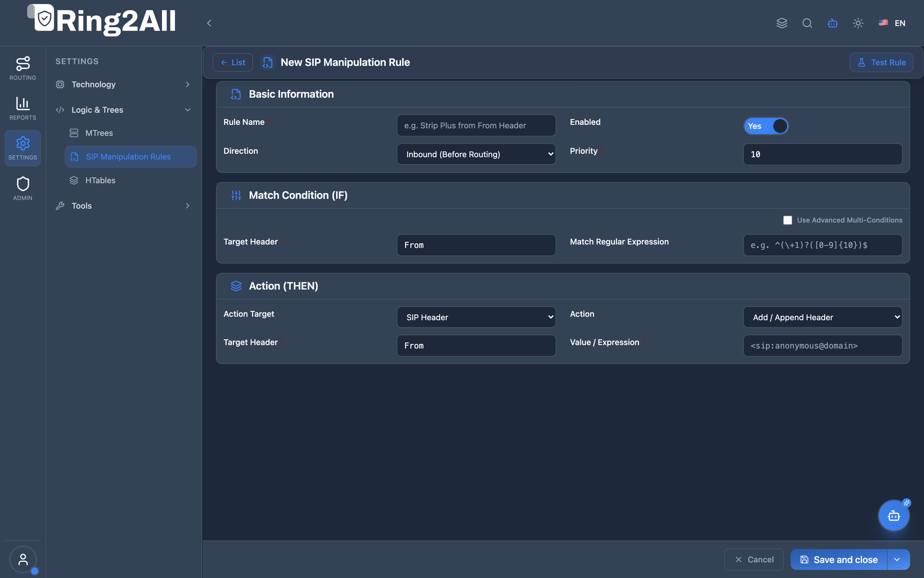This screenshot has width=924, height=578.
Task: Click the SIP rule file icon beside title
Action: (x=268, y=62)
